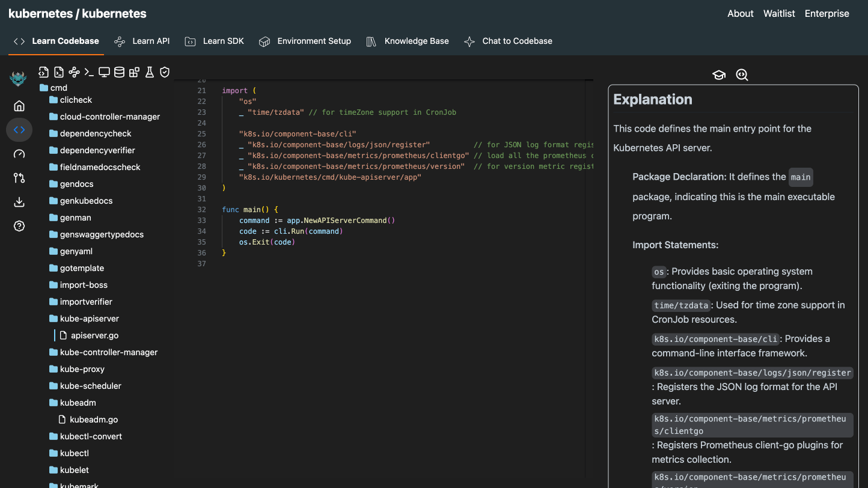Open the pull request icon in the left sidebar
The height and width of the screenshot is (488, 868).
[x=19, y=178]
